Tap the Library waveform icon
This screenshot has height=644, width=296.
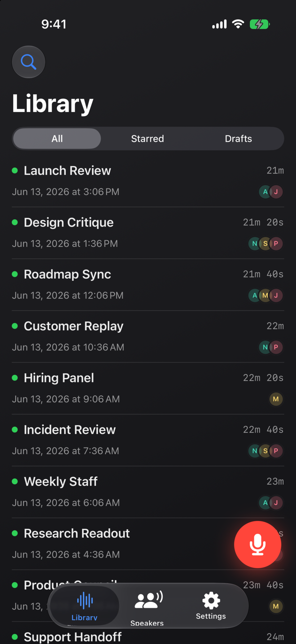[x=85, y=601]
